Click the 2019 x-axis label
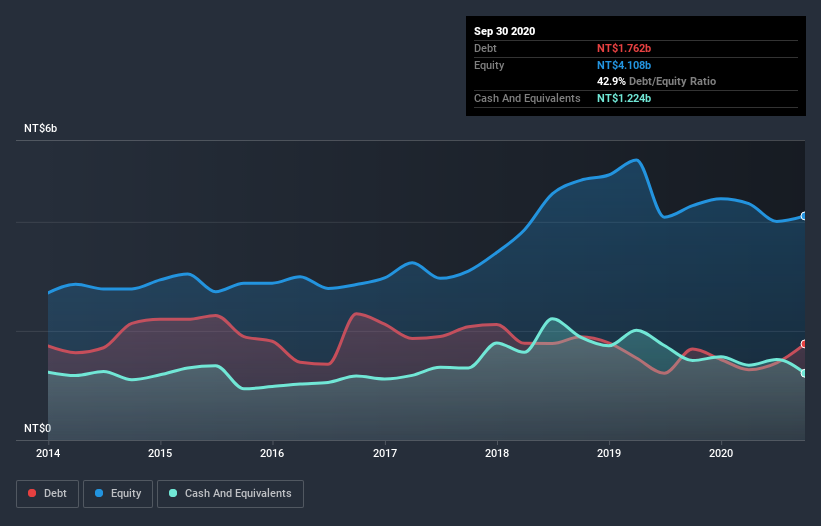Screen dimensions: 821x526 609,453
